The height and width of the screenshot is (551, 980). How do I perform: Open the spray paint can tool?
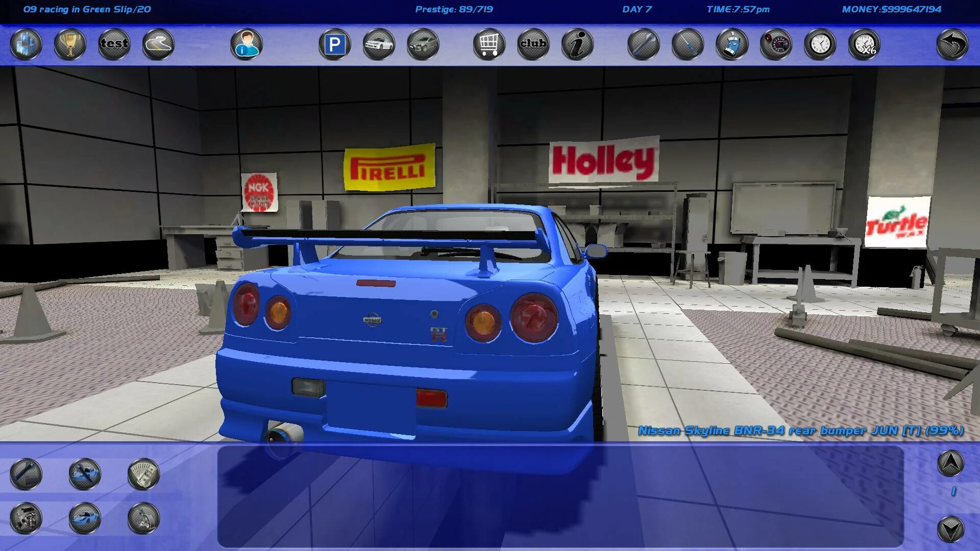[x=732, y=44]
